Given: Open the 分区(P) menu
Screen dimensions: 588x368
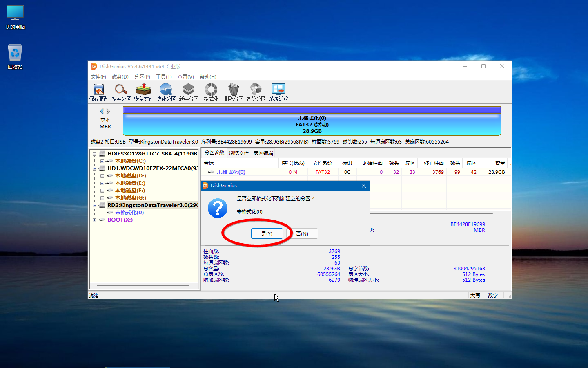Looking at the screenshot, I should (142, 77).
